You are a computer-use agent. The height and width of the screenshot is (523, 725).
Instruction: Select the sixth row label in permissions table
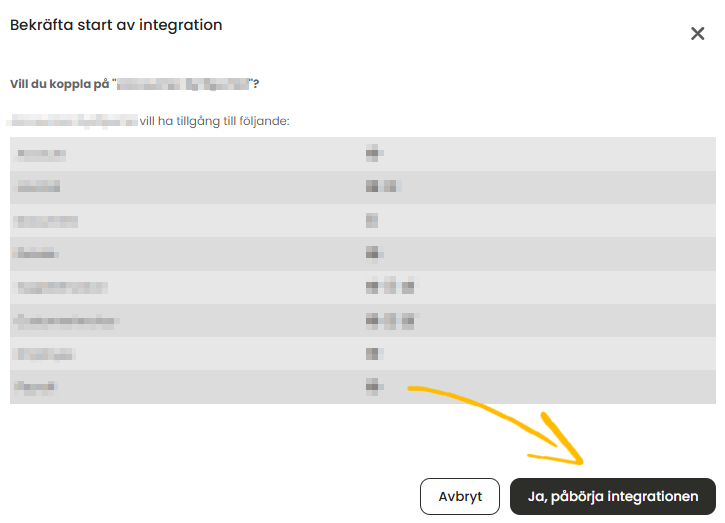[67, 321]
